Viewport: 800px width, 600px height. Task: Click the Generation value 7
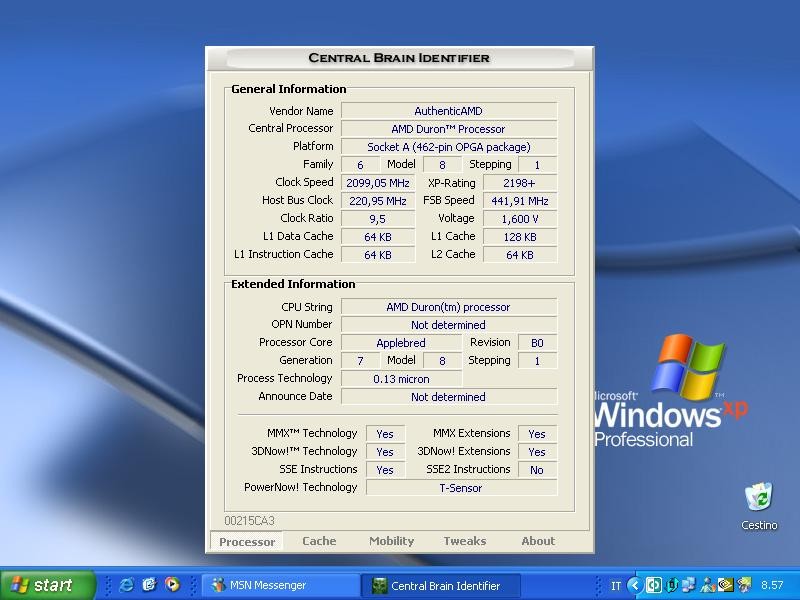click(x=360, y=361)
